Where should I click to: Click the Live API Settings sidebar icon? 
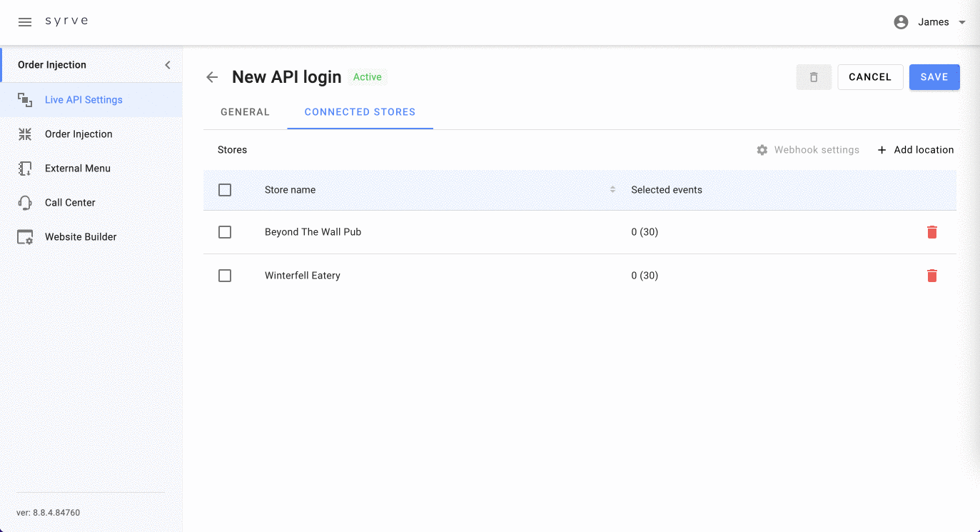[25, 100]
